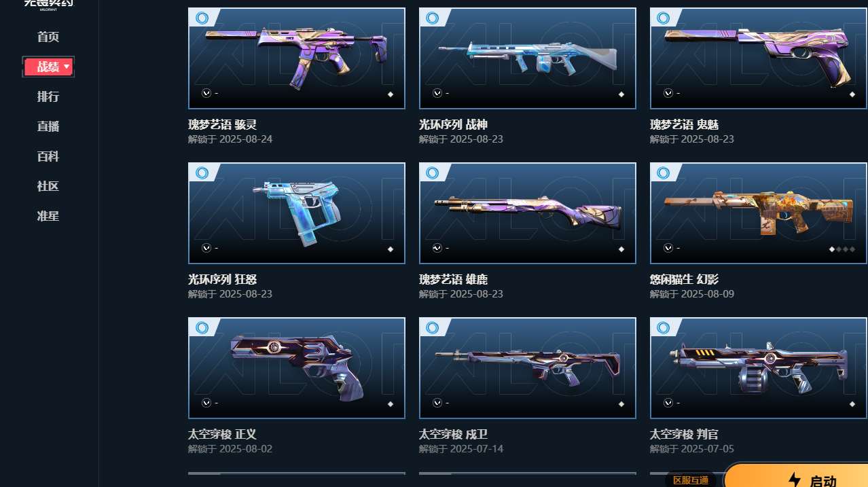Open the 首页 sidebar menu item
This screenshot has width=868, height=487.
tap(48, 37)
